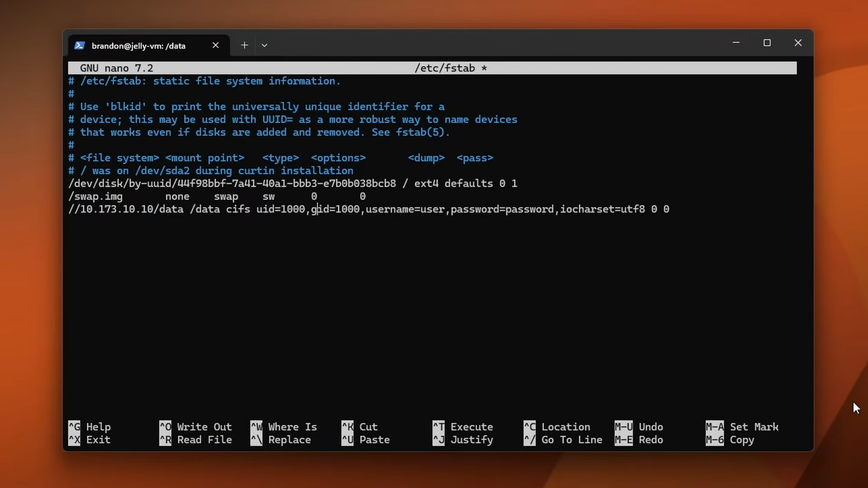Screen dimensions: 868x488
Task: Select Write Out in the nano shortcut bar
Action: click(x=204, y=427)
